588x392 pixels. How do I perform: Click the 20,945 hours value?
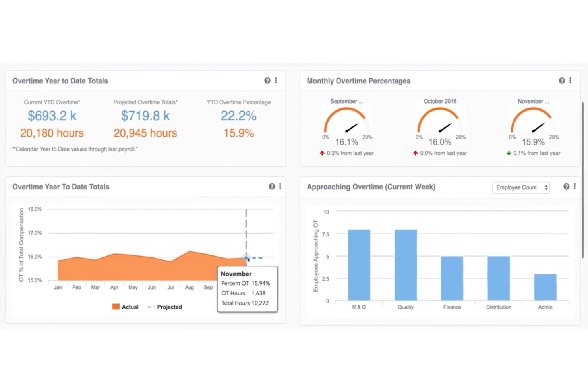point(145,133)
